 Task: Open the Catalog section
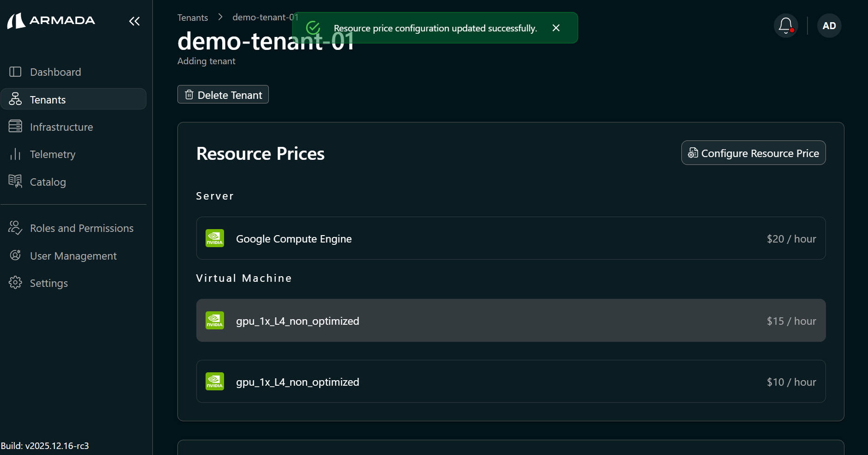48,182
